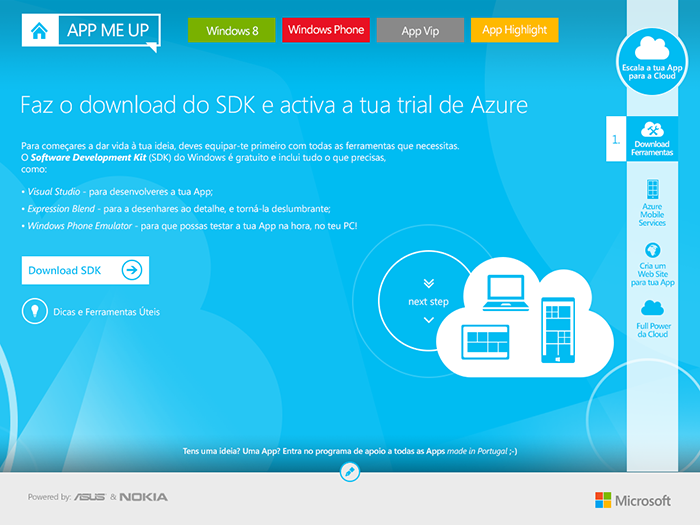Image resolution: width=700 pixels, height=525 pixels.
Task: Click the lightbulb tips icon
Action: pos(35,311)
